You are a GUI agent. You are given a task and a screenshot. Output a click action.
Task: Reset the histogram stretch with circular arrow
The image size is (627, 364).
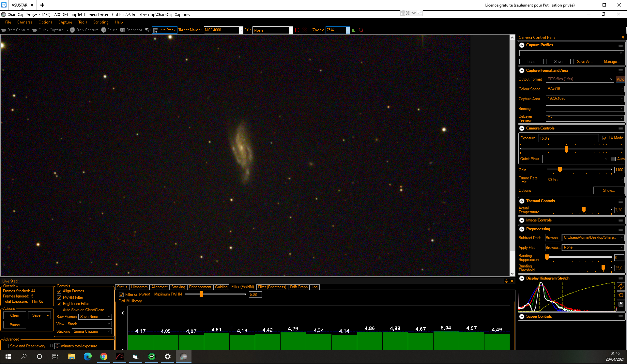pos(621,295)
